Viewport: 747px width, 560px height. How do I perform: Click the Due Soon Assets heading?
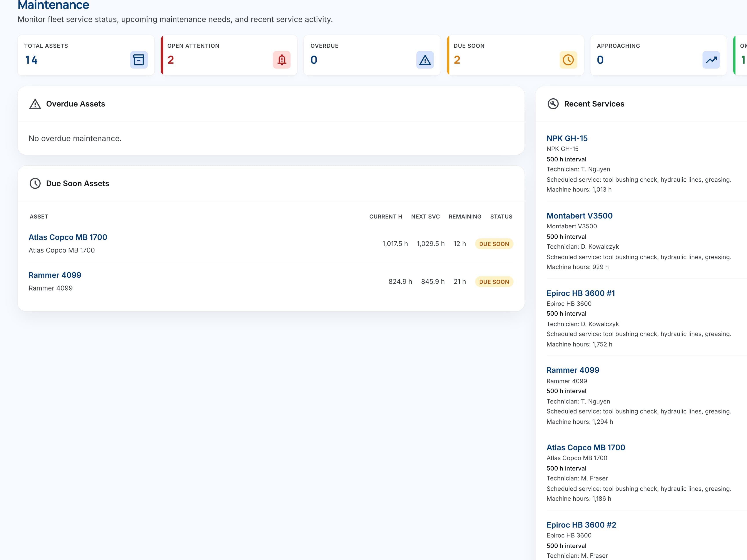(x=78, y=184)
